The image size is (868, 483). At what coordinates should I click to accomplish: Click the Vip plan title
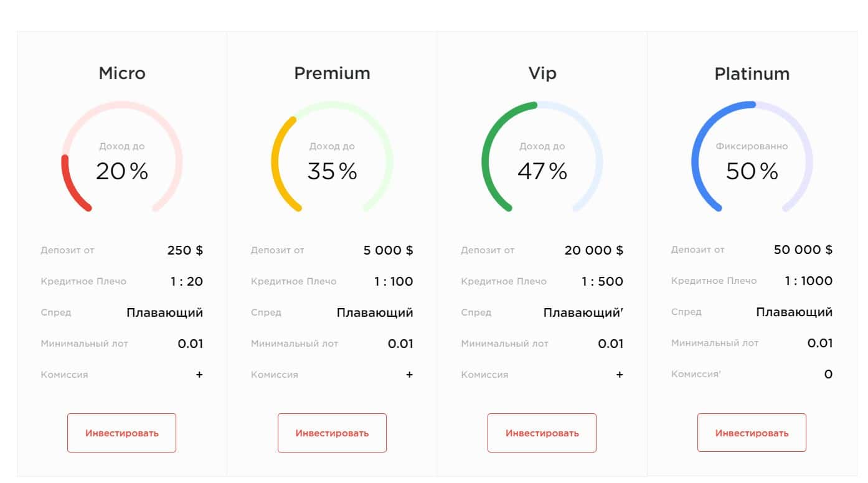542,73
